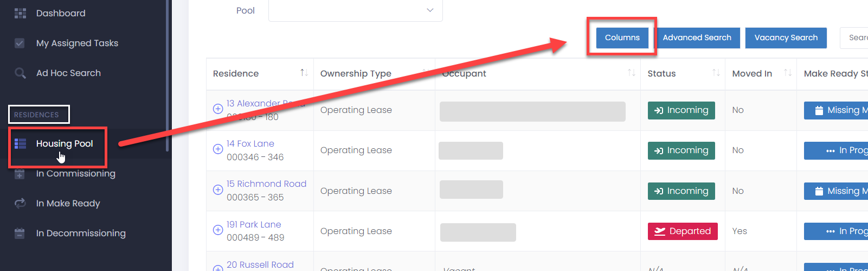868x271 pixels.
Task: Expand the 191 Park Lane row plus icon
Action: click(218, 230)
